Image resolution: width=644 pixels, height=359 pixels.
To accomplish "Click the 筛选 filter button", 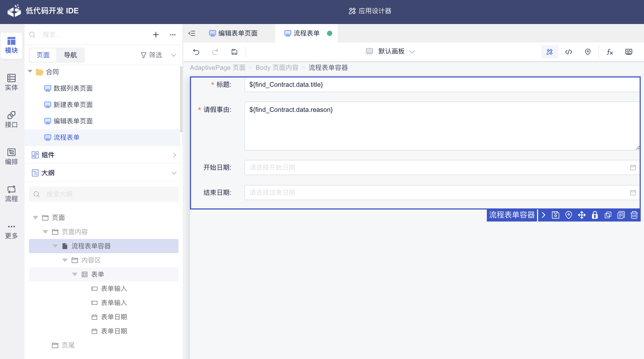I will point(152,55).
